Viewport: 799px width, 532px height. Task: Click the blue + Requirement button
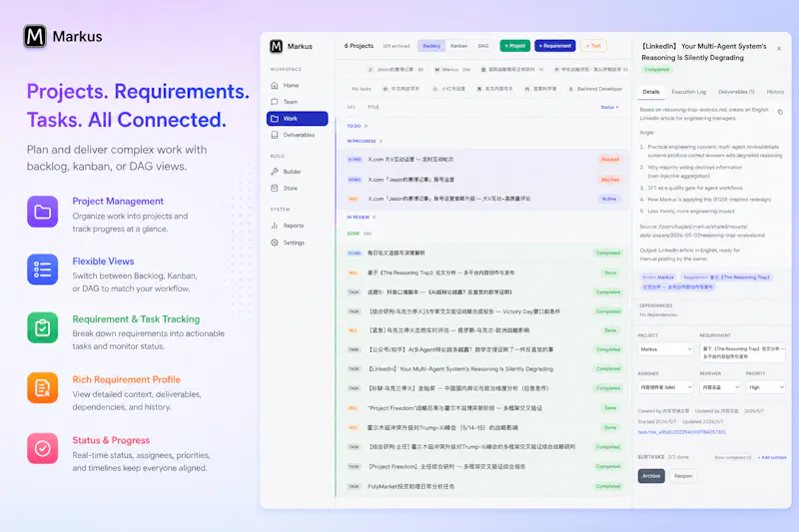[555, 46]
